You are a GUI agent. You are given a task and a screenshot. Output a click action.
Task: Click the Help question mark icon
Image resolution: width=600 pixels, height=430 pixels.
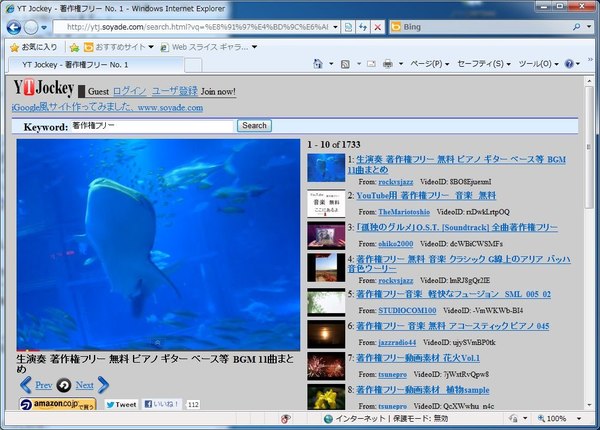pyautogui.click(x=568, y=64)
